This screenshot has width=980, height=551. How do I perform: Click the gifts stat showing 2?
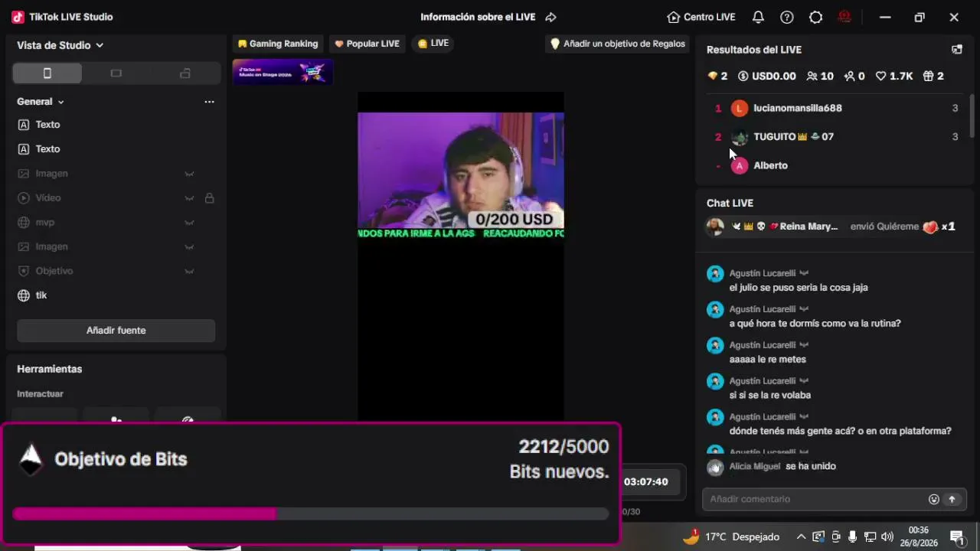tap(933, 77)
